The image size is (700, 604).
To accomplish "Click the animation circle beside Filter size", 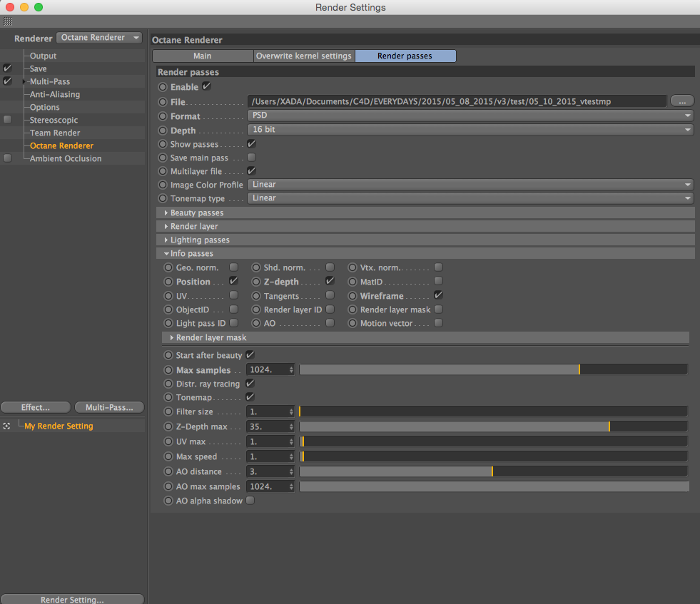I will click(168, 411).
